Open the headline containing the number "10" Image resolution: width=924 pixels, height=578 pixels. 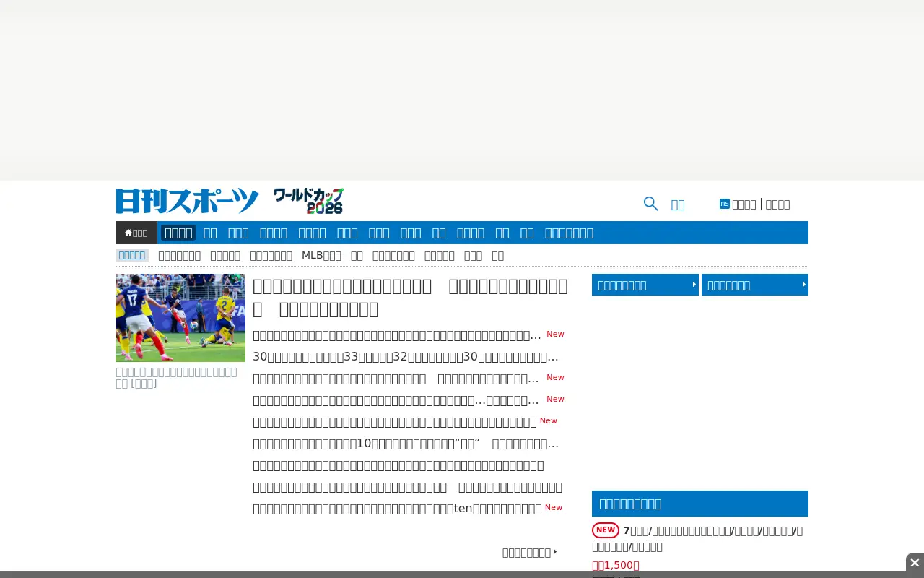[406, 443]
